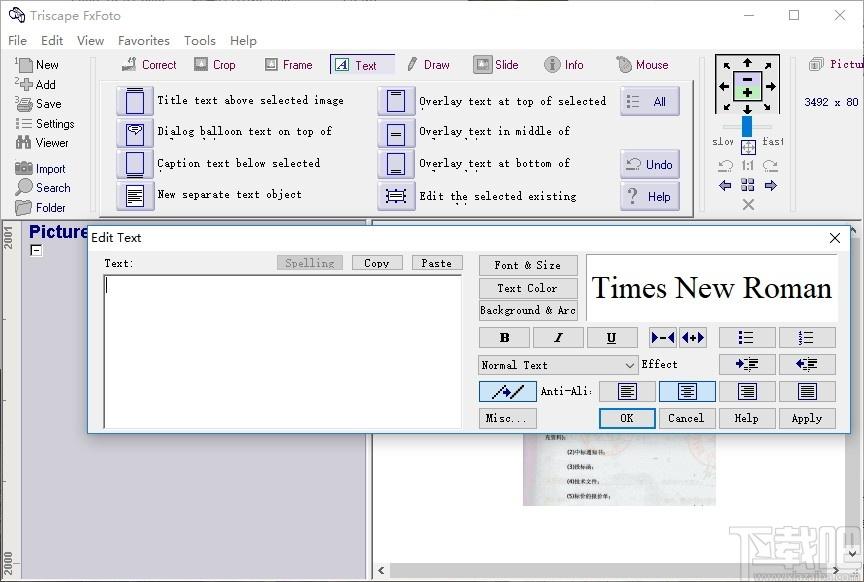Click Search in the sidebar

pyautogui.click(x=43, y=187)
